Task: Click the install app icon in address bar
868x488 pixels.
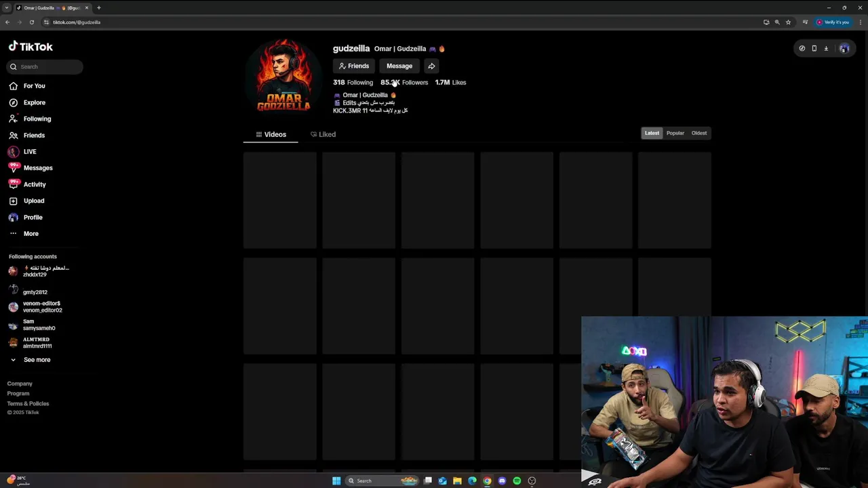Action: click(766, 22)
